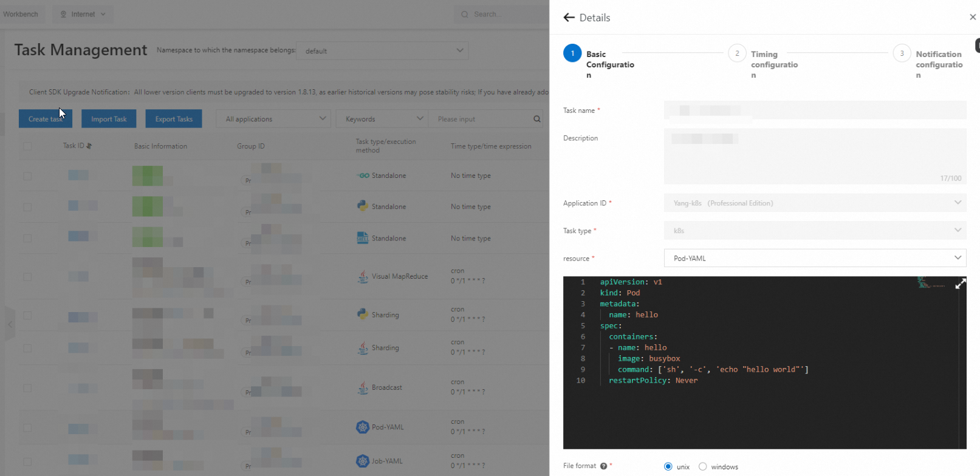Click the 'restartPolicy: Never' YAML line
Image resolution: width=980 pixels, height=476 pixels.
[x=653, y=380]
